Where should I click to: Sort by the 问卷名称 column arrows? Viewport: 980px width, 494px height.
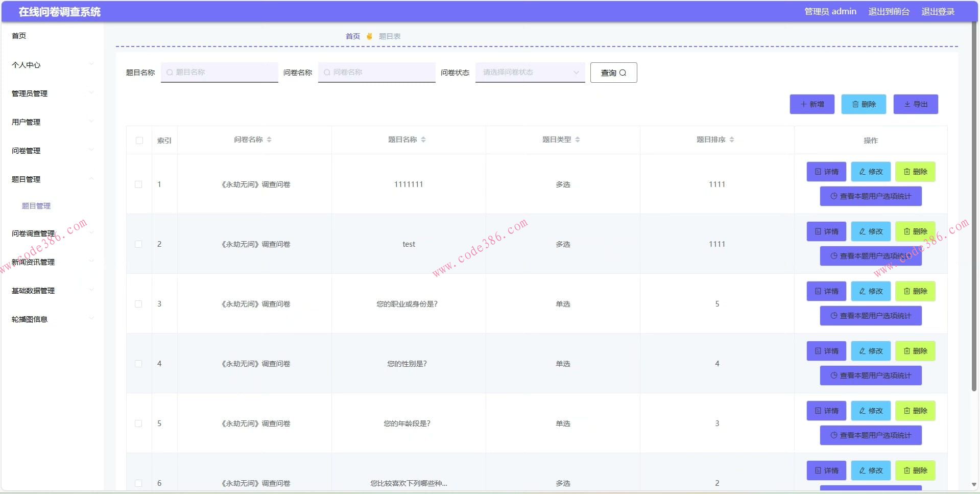[269, 139]
